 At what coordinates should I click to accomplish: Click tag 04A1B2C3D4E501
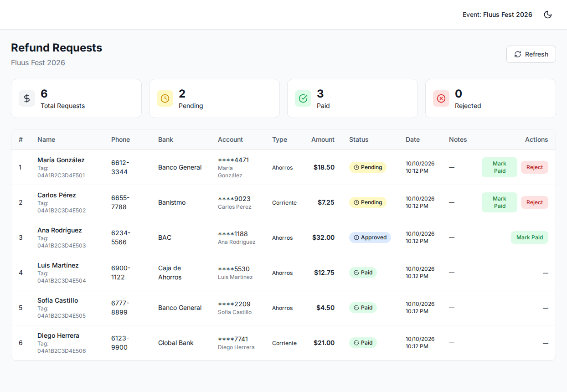point(61,175)
